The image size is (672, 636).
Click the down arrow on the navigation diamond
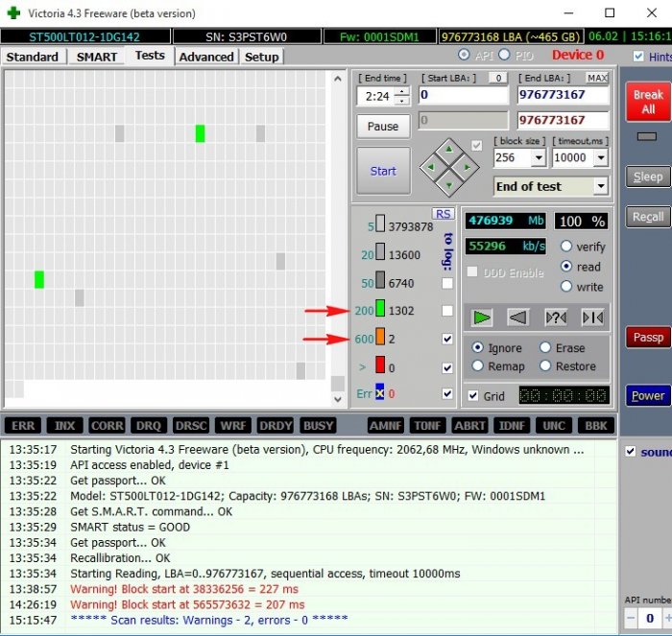[448, 185]
